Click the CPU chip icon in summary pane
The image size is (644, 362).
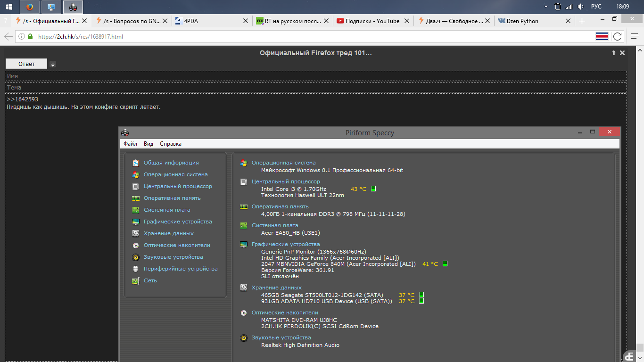(x=244, y=181)
